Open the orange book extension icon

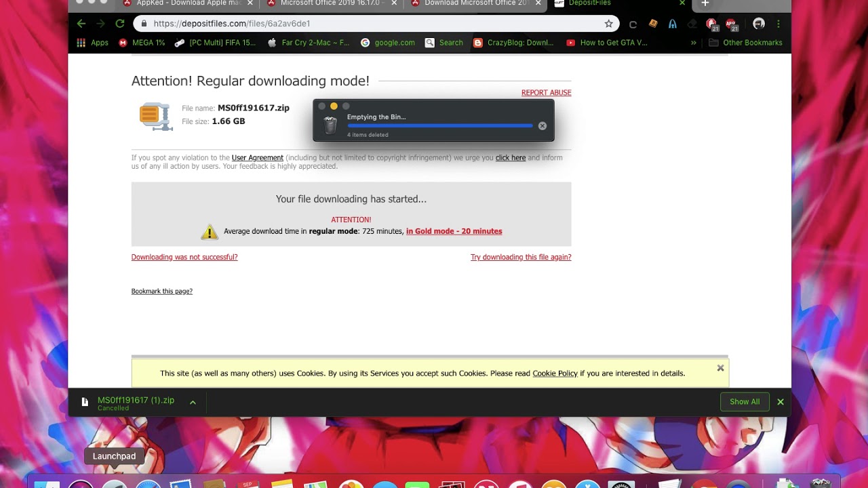tap(653, 24)
